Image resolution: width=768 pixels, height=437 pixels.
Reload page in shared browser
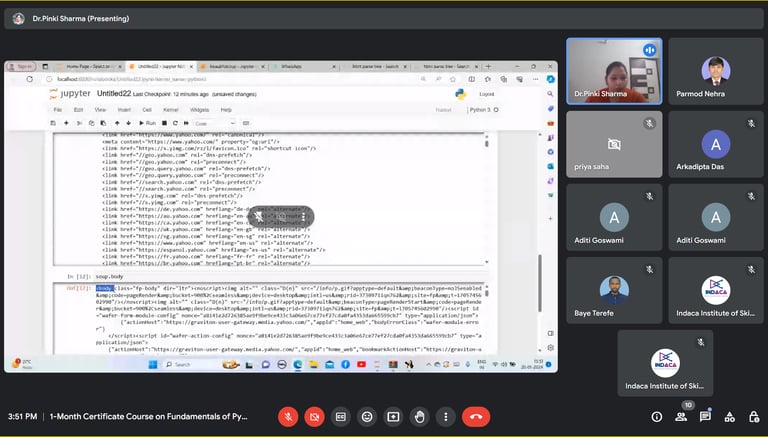(x=30, y=79)
